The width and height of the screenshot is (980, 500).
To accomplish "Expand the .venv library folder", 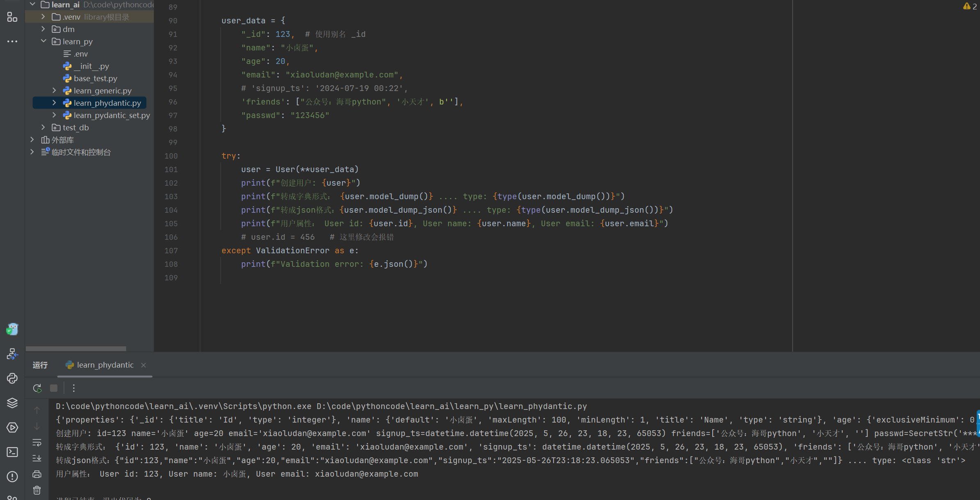I will coord(43,17).
